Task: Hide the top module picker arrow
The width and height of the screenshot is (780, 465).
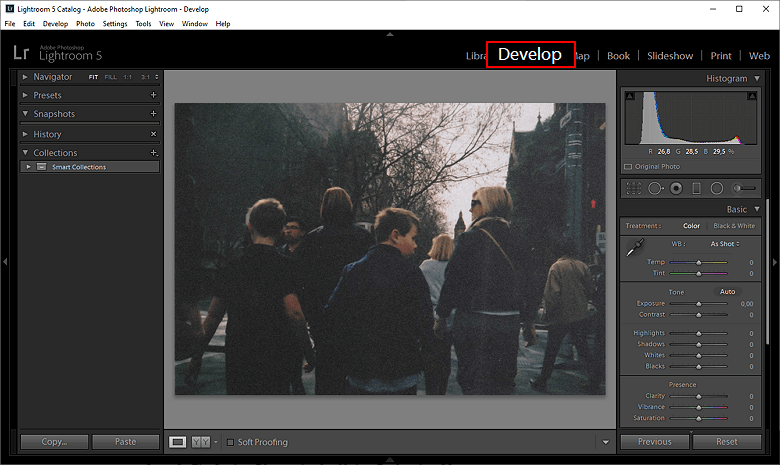Action: [x=390, y=34]
